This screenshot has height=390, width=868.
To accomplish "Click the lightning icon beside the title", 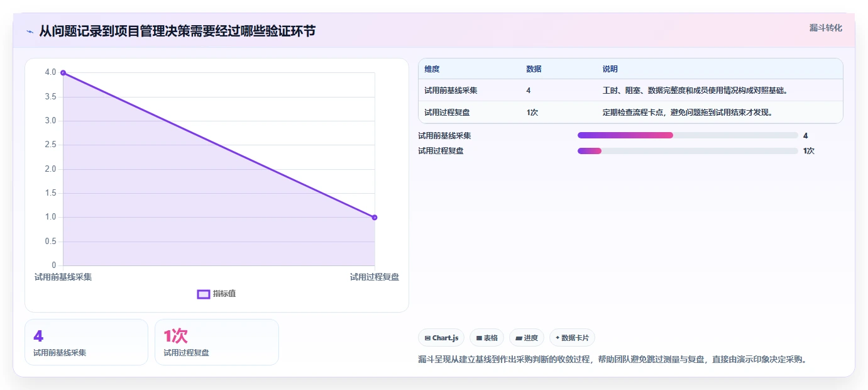I will coord(30,31).
